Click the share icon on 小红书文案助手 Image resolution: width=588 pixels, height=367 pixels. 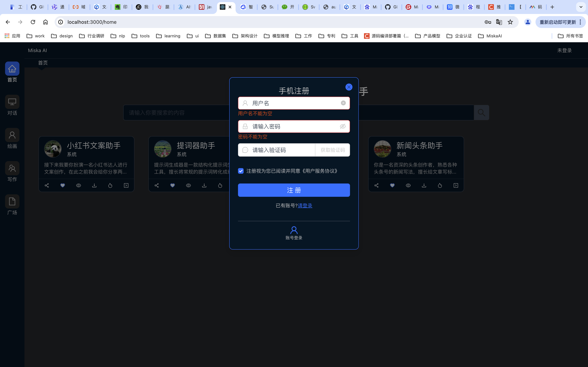[47, 185]
